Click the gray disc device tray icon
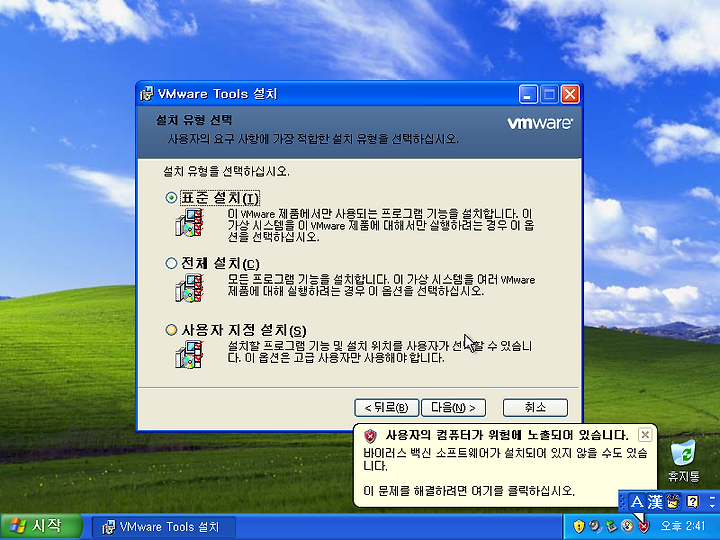Screen dimensions: 720x540 (x=595, y=526)
